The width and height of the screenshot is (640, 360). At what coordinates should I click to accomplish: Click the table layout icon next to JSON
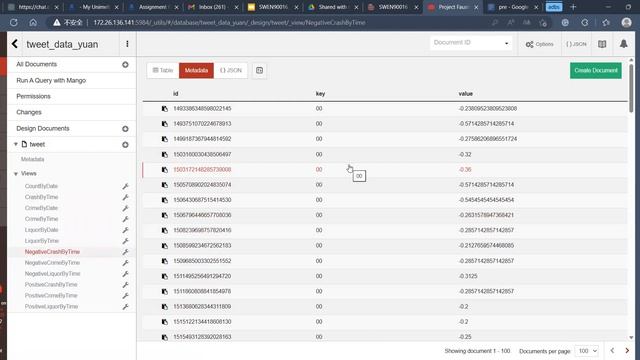pyautogui.click(x=259, y=70)
